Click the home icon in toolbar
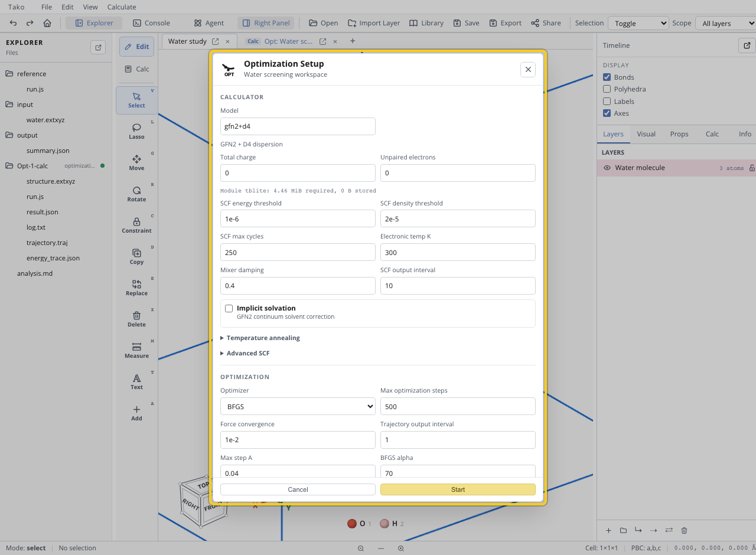This screenshot has width=756, height=555. [x=47, y=23]
